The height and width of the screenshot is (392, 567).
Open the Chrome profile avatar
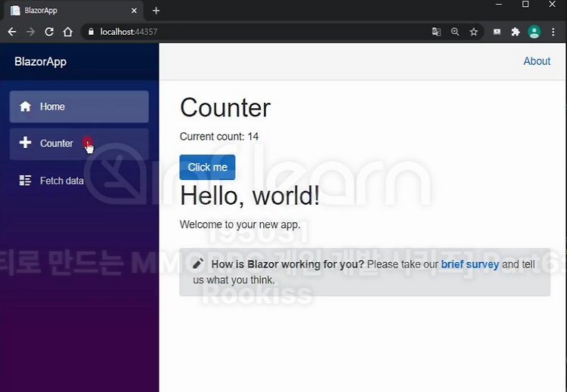coord(534,32)
